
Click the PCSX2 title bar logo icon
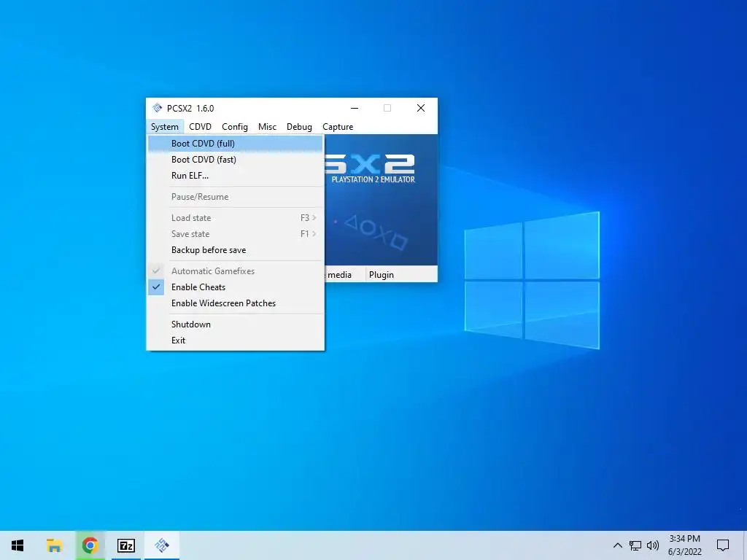pos(158,108)
